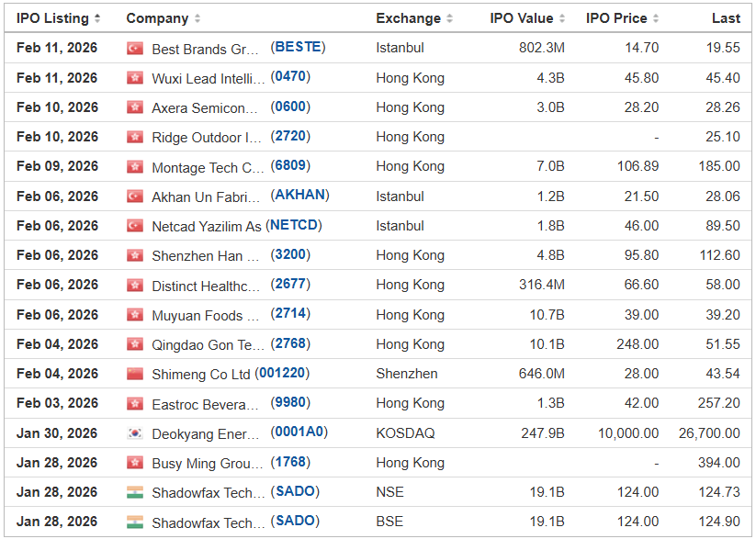The image size is (756, 539).
Task: Open the NETCD ticker link
Action: tap(294, 225)
